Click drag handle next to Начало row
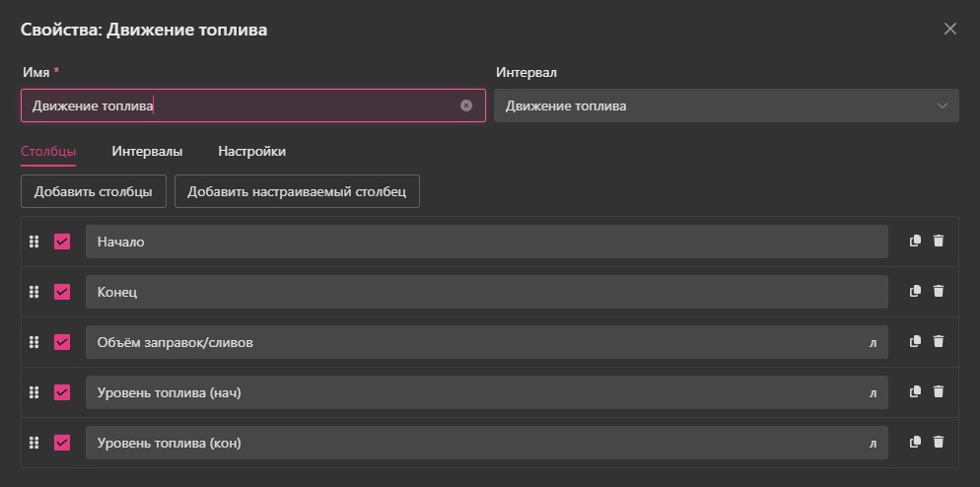Screen dimensions: 980x487 (34, 242)
